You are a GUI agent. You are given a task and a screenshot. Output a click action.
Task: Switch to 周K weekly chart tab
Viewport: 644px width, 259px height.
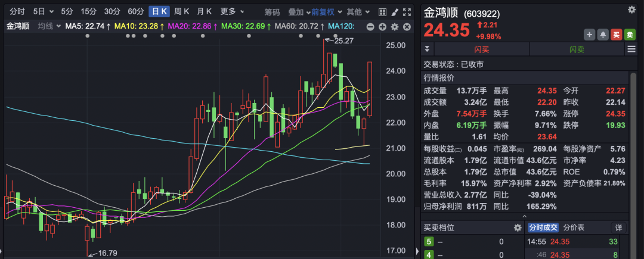pyautogui.click(x=182, y=12)
